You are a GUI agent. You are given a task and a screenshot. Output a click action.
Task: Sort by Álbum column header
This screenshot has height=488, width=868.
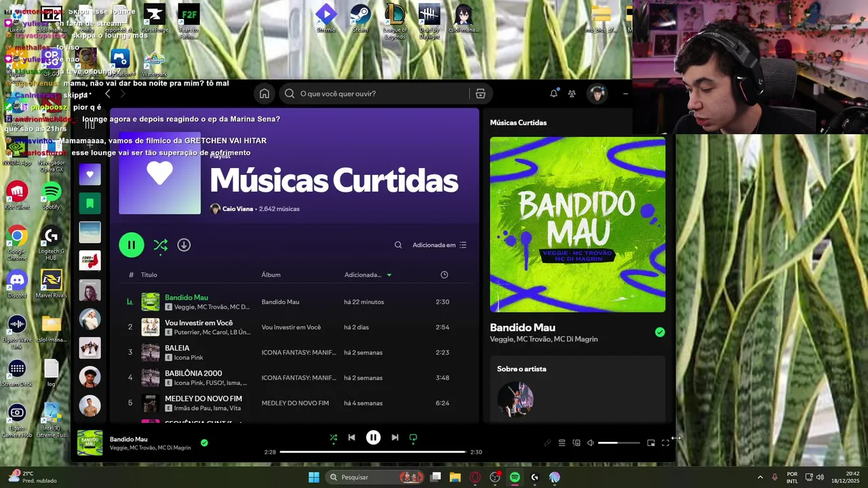(271, 274)
